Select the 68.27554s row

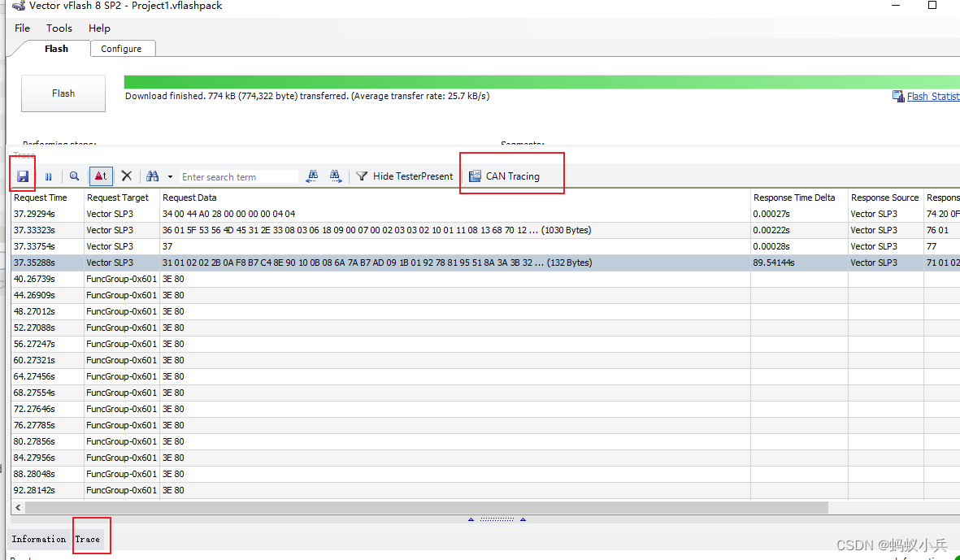point(485,393)
